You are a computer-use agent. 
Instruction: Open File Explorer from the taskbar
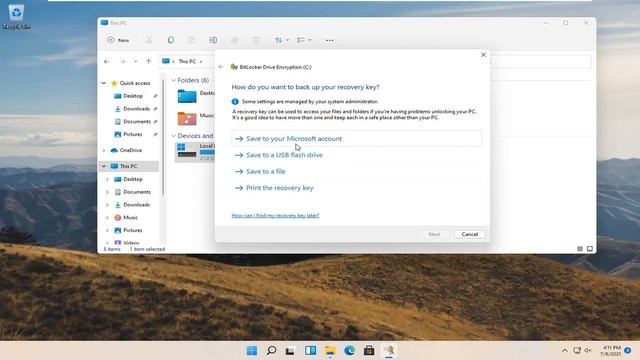(x=330, y=351)
